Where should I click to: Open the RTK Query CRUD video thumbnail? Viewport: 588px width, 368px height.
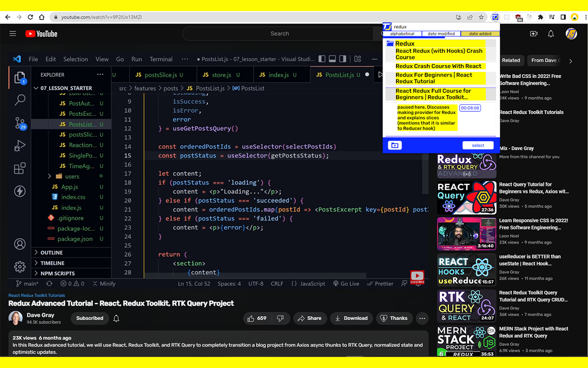pyautogui.click(x=466, y=306)
